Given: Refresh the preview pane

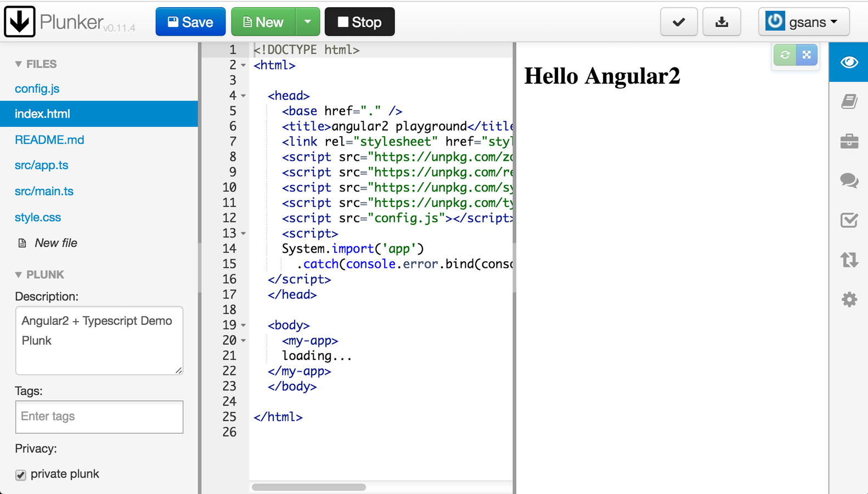Looking at the screenshot, I should pos(785,55).
